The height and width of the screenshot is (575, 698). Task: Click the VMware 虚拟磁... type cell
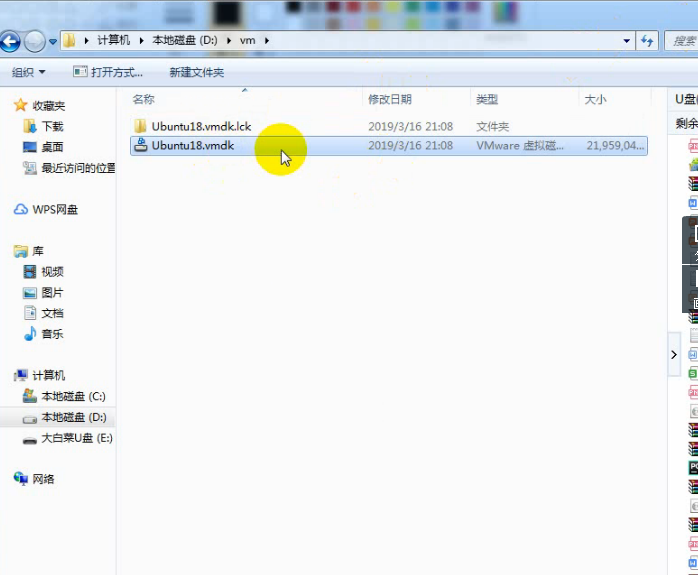point(519,146)
